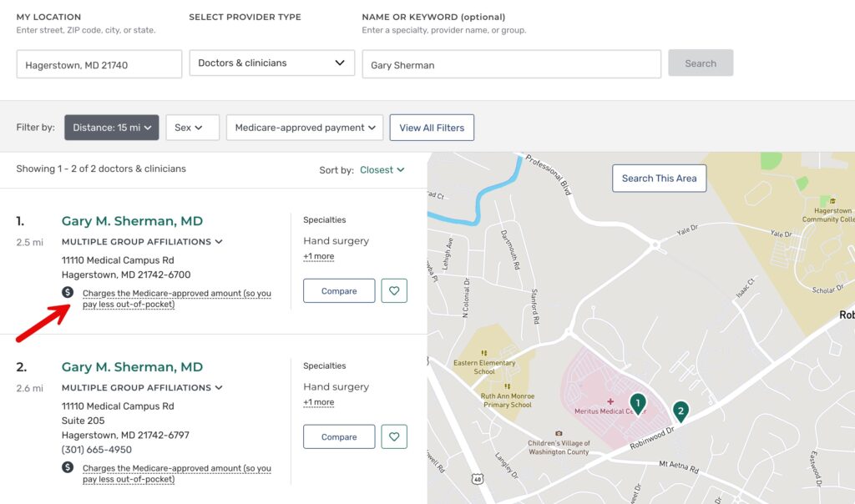Favorite the second result using heart icon
The width and height of the screenshot is (855, 504).
(x=394, y=437)
